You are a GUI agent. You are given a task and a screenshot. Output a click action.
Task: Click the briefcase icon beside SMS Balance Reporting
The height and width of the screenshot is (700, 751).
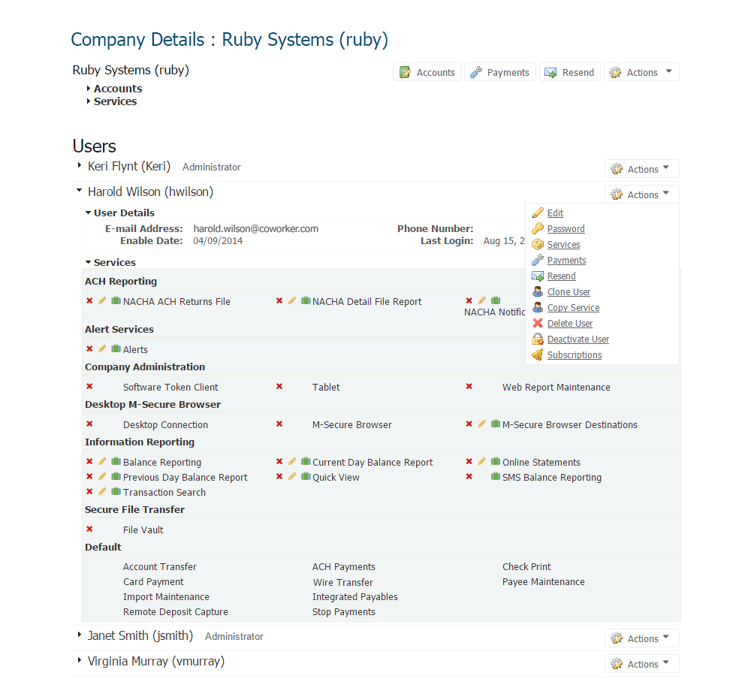[496, 477]
